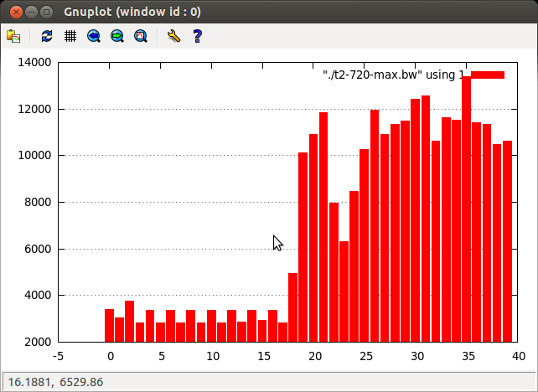This screenshot has height=392, width=538.
Task: Minimize the Gnuplot window
Action: pos(30,13)
